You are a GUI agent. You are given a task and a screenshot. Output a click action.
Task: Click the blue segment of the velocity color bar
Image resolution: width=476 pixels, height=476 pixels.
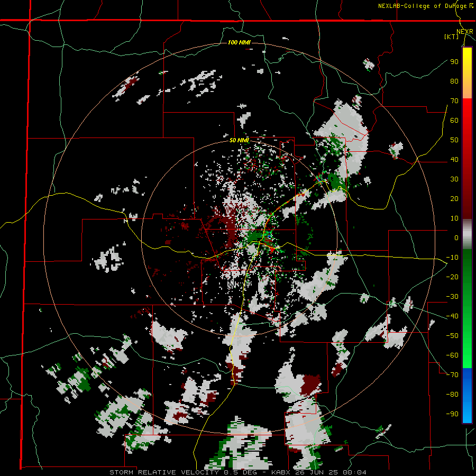point(467,395)
